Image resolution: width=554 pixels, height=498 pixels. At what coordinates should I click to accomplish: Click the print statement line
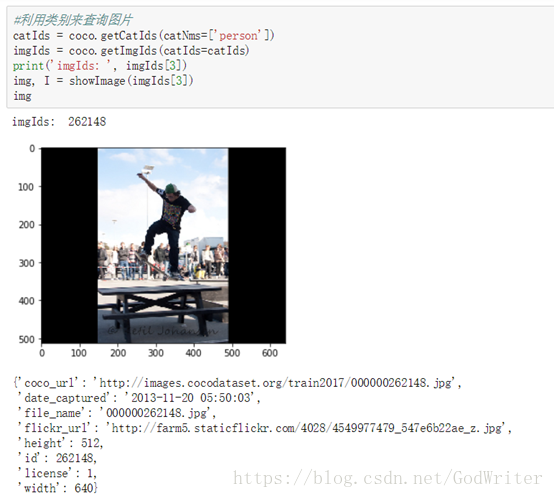pyautogui.click(x=100, y=66)
